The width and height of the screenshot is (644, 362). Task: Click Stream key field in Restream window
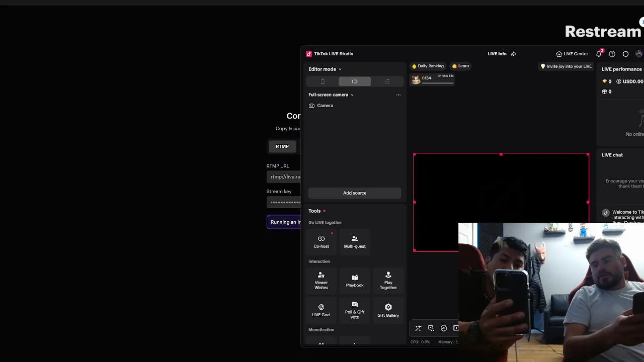point(284,202)
